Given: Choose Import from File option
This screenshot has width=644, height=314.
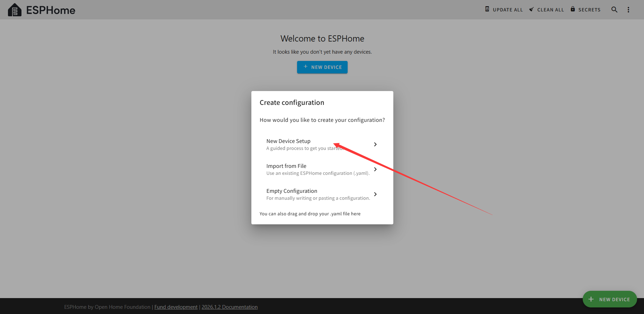Looking at the screenshot, I should (x=286, y=166).
